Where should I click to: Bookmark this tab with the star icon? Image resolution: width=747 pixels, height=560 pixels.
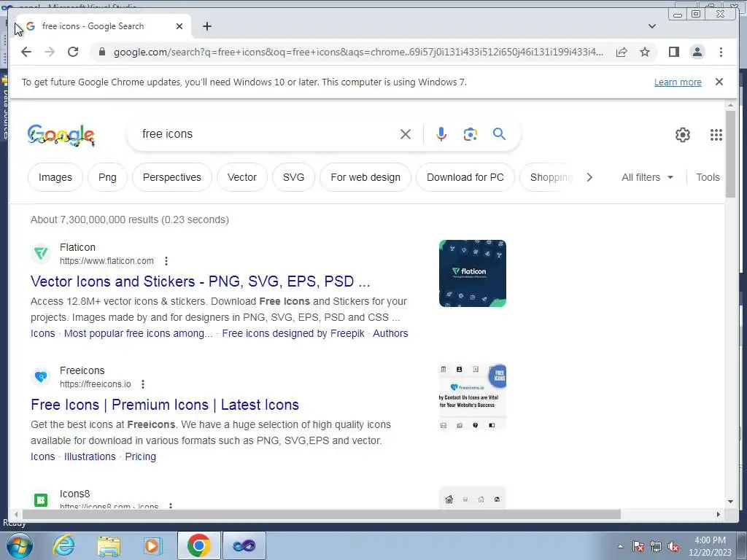(x=645, y=52)
